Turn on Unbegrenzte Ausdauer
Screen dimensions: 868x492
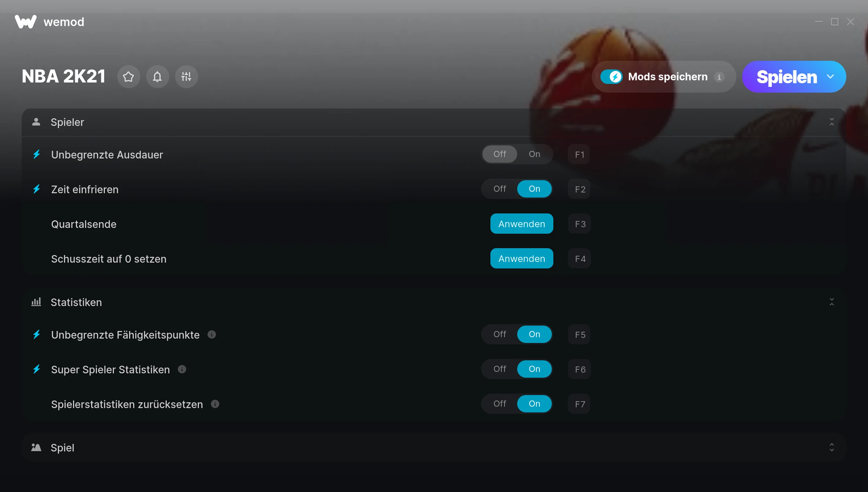[535, 154]
